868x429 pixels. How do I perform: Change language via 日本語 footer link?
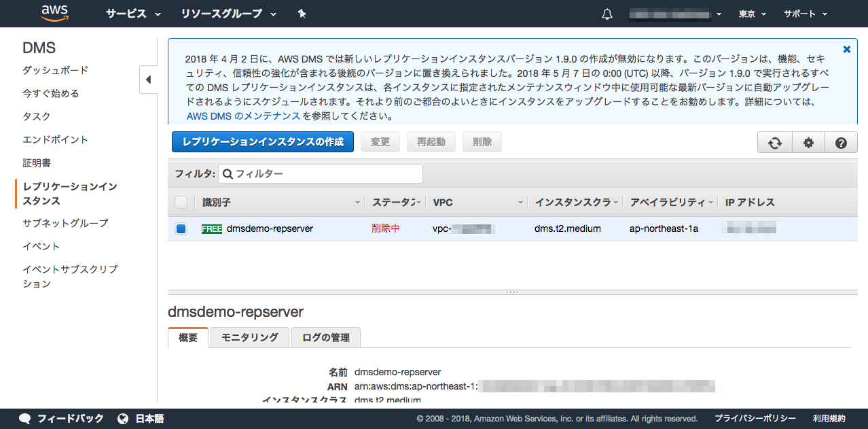tap(149, 418)
